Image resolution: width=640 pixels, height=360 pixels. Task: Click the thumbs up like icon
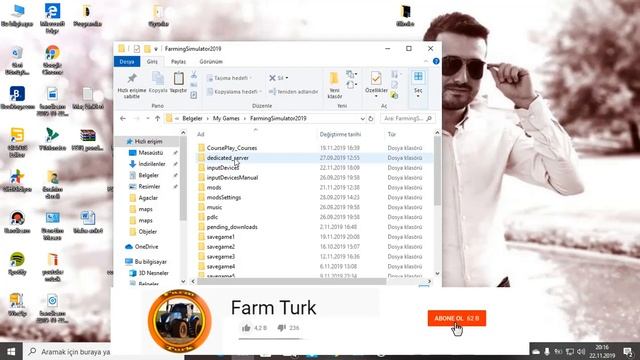246,328
